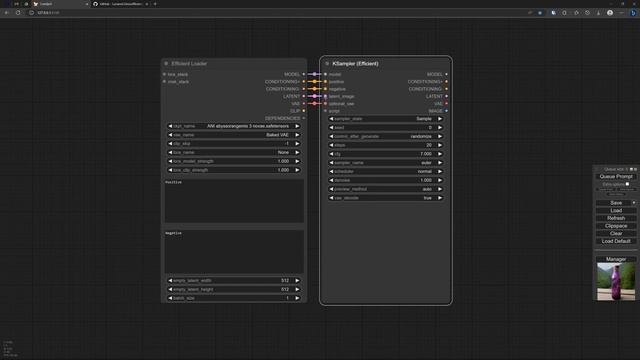
Task: Click the DEPENDENCIES output port on Efficient Loader
Action: tap(304, 118)
